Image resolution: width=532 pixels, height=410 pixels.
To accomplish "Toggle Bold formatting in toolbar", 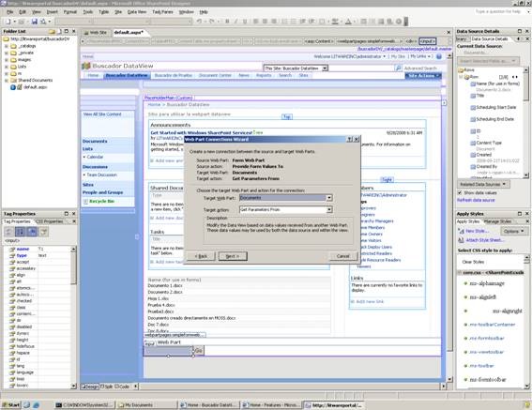I will 227,22.
